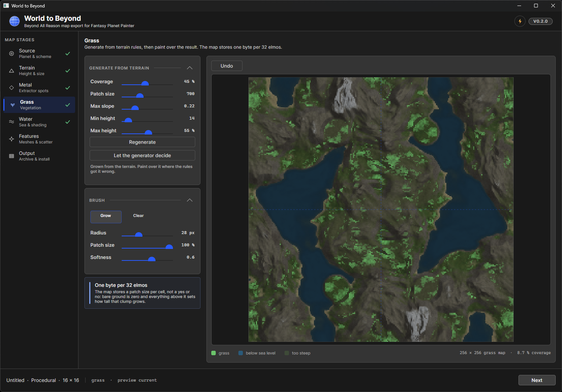Open the Terrain stage
Screen dimensions: 562x392
pyautogui.click(x=39, y=71)
